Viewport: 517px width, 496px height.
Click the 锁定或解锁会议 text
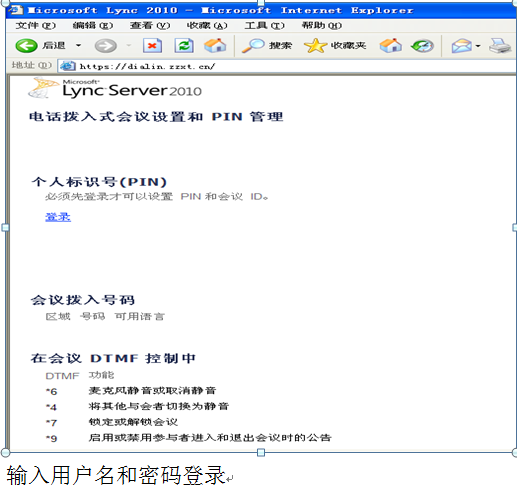pos(133,422)
